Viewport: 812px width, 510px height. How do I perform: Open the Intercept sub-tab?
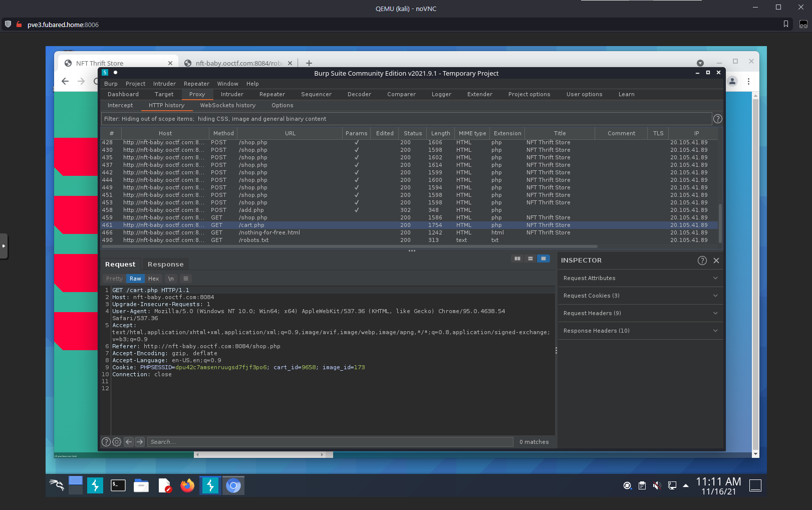pos(120,105)
